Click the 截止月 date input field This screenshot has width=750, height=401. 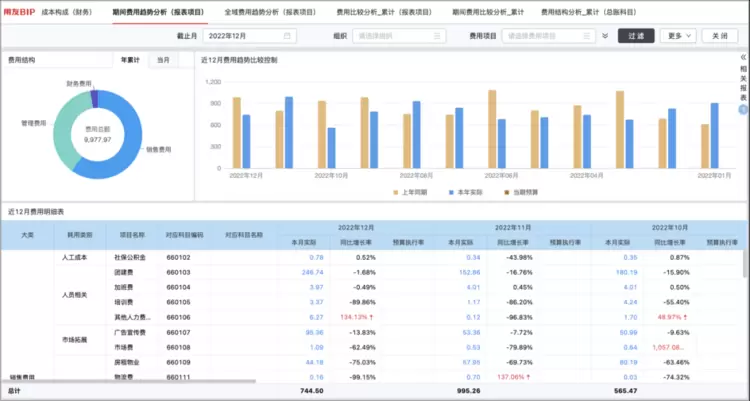pyautogui.click(x=245, y=35)
